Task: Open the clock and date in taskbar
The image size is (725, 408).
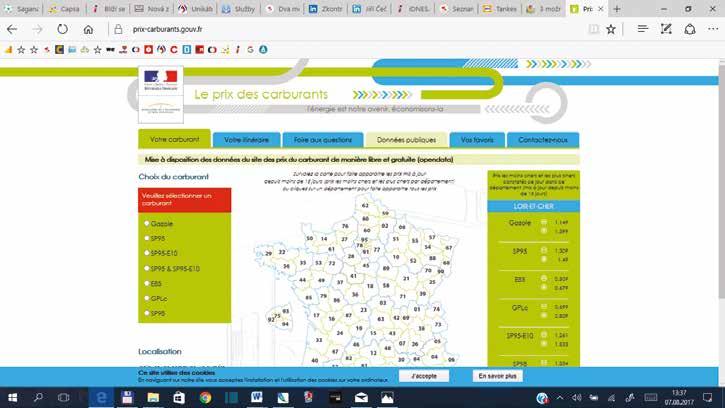Action: point(679,397)
